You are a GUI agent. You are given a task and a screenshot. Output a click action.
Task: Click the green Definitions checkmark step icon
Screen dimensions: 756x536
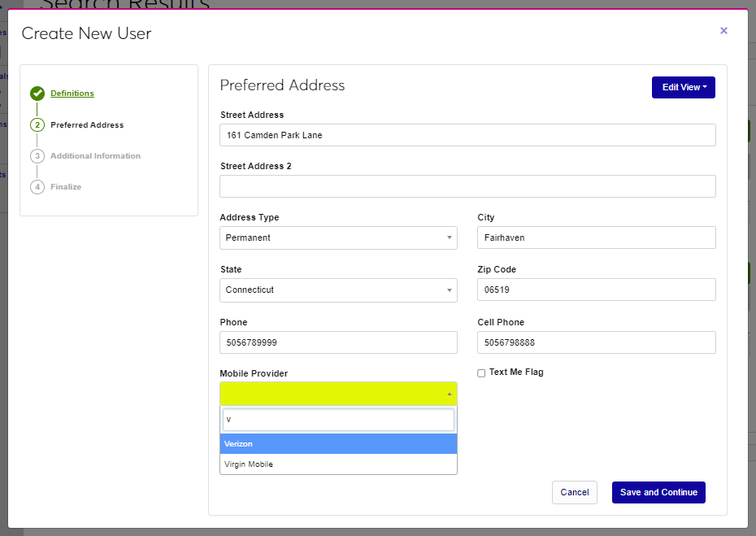tap(37, 94)
